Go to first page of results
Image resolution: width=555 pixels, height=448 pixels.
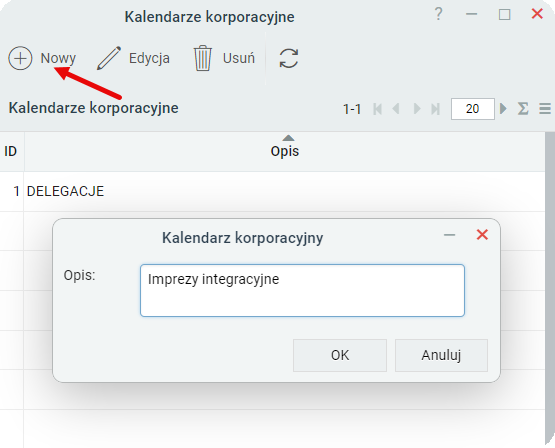point(377,109)
